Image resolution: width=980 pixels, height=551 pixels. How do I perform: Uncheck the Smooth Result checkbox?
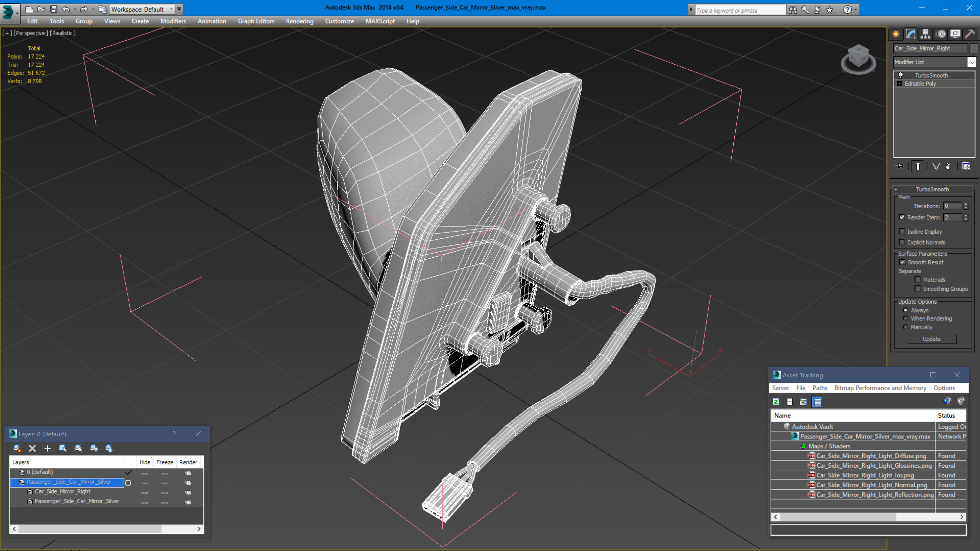[902, 262]
